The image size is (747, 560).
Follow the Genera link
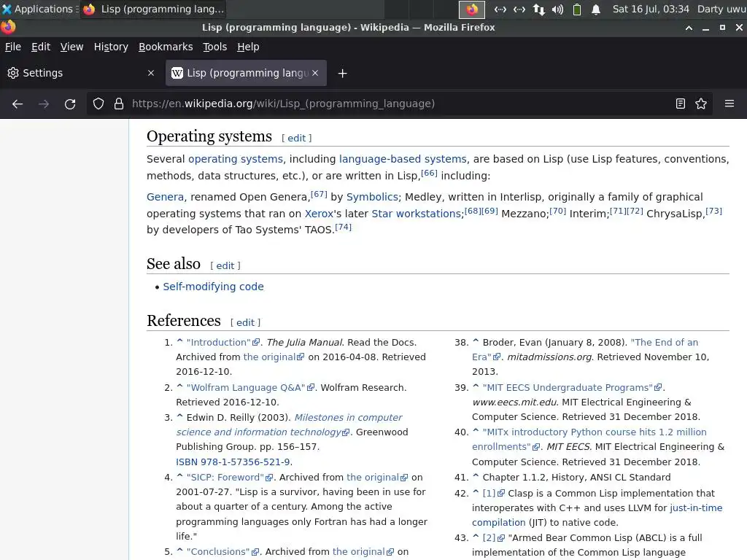click(x=165, y=197)
